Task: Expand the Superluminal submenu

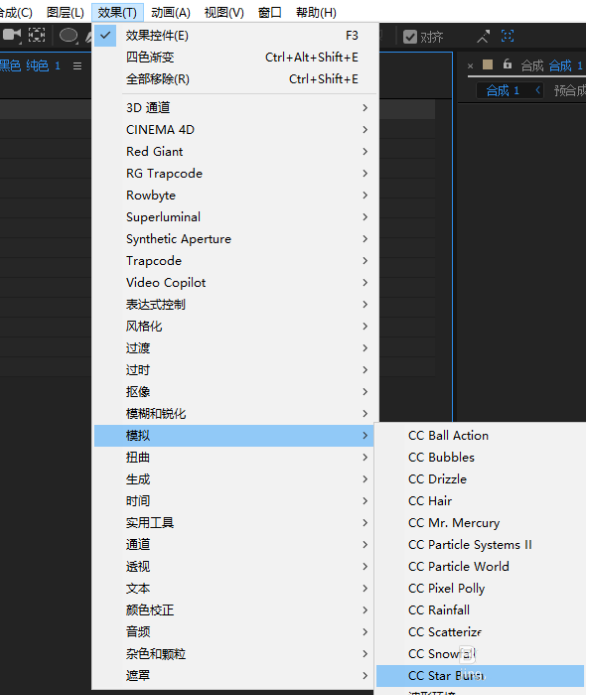Action: (235, 217)
